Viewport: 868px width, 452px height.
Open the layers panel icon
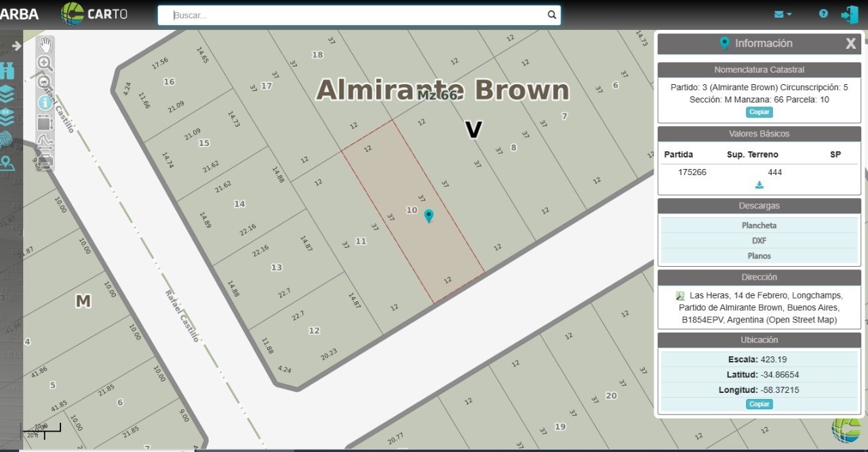[x=7, y=93]
